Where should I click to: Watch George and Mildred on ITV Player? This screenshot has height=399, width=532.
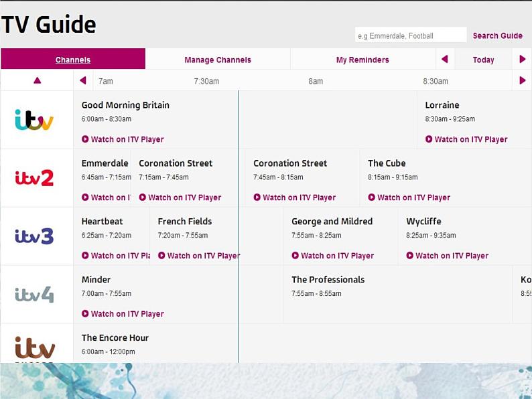[x=333, y=256]
